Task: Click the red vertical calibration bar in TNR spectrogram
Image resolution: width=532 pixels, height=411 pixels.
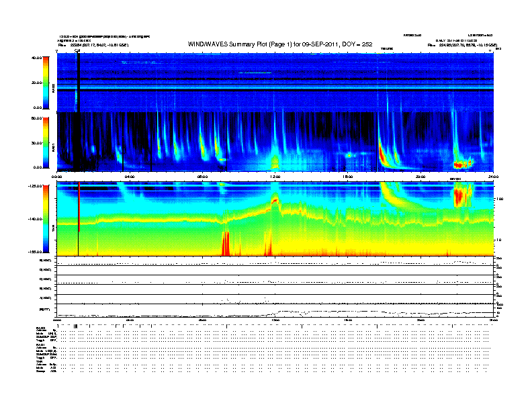Action: (79, 207)
